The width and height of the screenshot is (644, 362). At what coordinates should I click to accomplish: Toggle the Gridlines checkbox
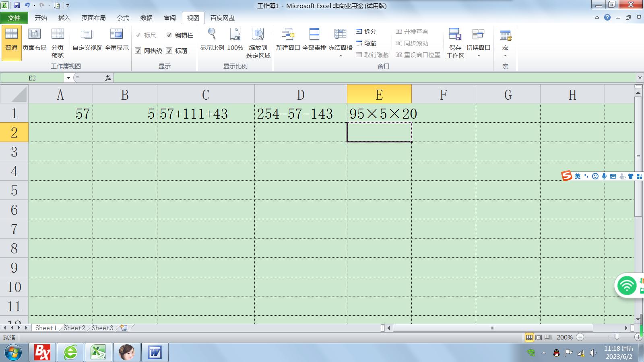click(x=138, y=51)
